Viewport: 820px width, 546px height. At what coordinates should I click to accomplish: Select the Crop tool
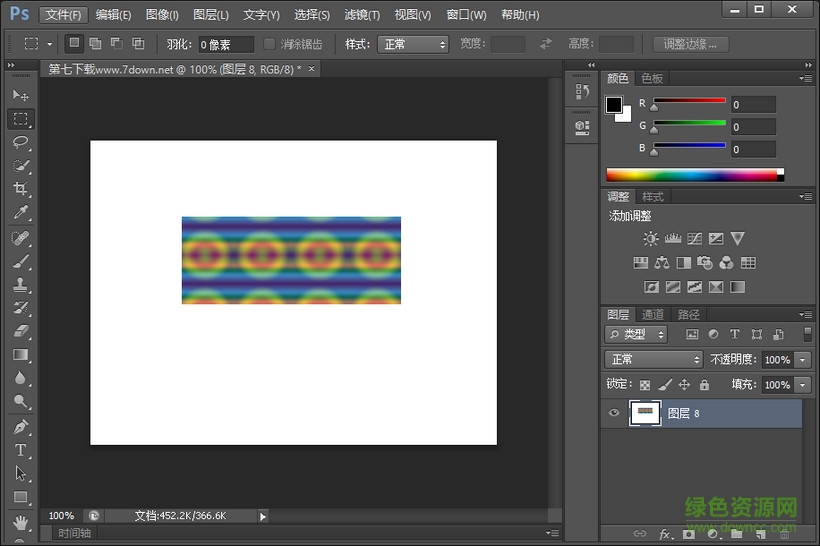(x=20, y=189)
